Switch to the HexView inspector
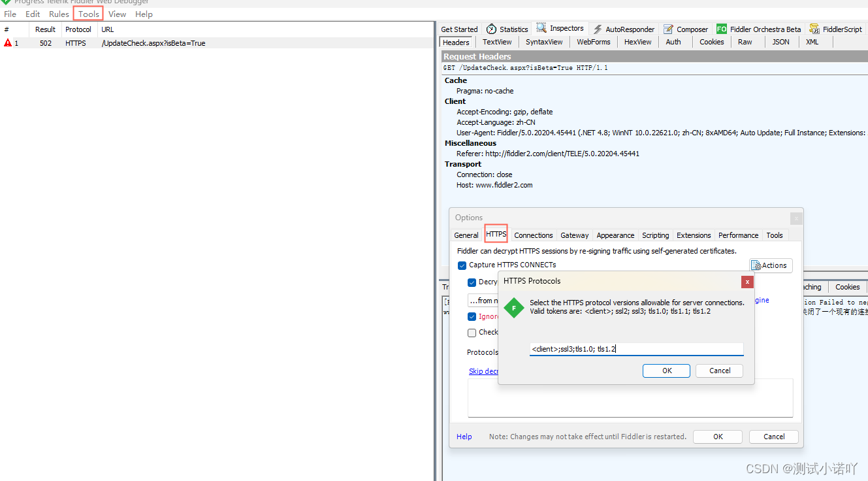 (637, 42)
